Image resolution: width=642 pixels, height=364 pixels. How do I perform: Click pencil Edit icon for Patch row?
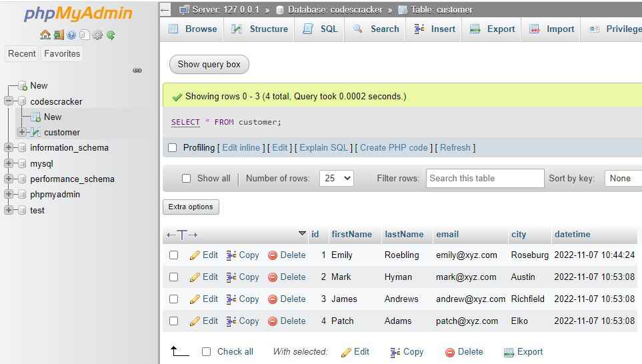195,322
